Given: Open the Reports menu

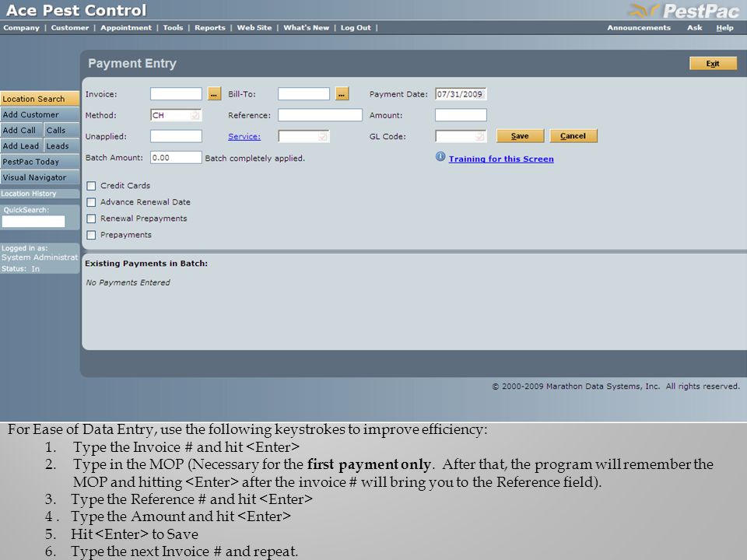Looking at the screenshot, I should click(210, 28).
